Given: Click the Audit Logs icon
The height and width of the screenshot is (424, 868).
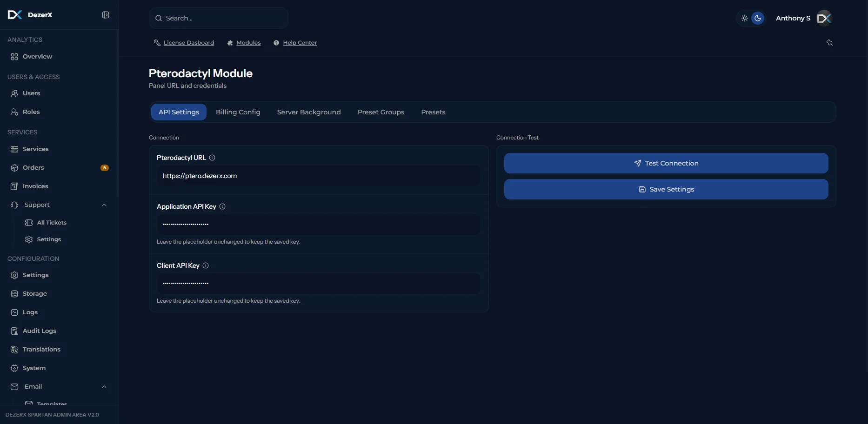Looking at the screenshot, I should 14,331.
